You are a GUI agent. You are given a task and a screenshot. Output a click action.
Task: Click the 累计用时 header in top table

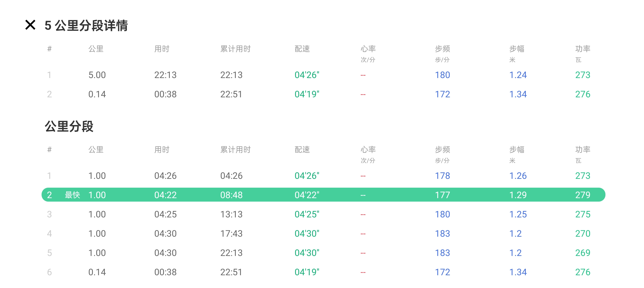tap(235, 49)
